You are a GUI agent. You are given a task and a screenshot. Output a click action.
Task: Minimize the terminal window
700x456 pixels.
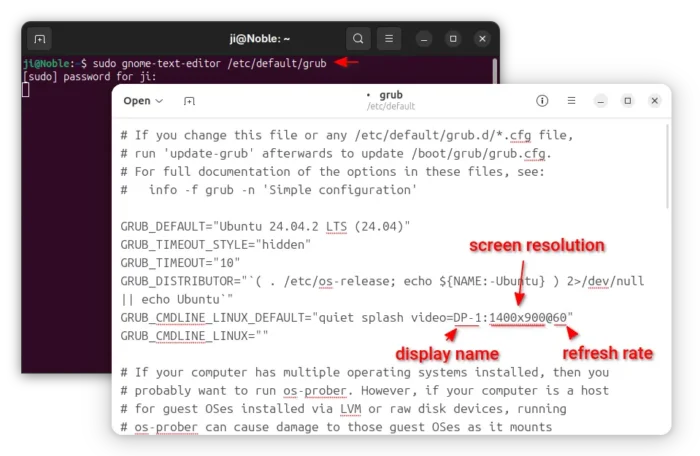(424, 39)
